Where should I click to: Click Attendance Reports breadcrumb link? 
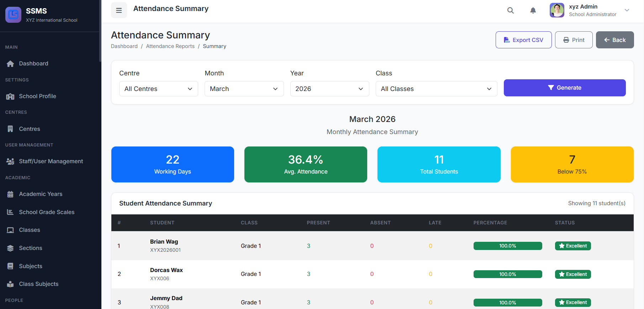pos(170,46)
